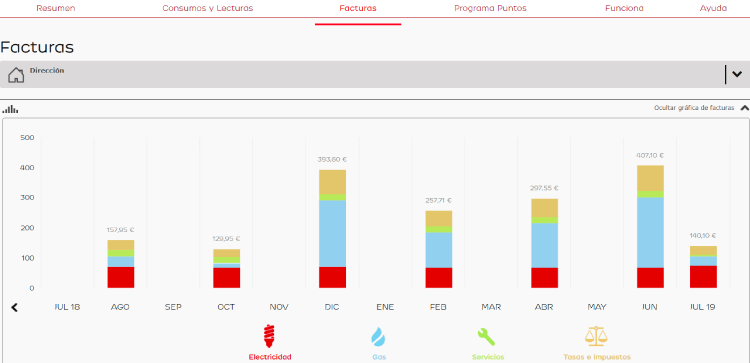Open the Ayuda tab
The height and width of the screenshot is (363, 750).
point(713,8)
